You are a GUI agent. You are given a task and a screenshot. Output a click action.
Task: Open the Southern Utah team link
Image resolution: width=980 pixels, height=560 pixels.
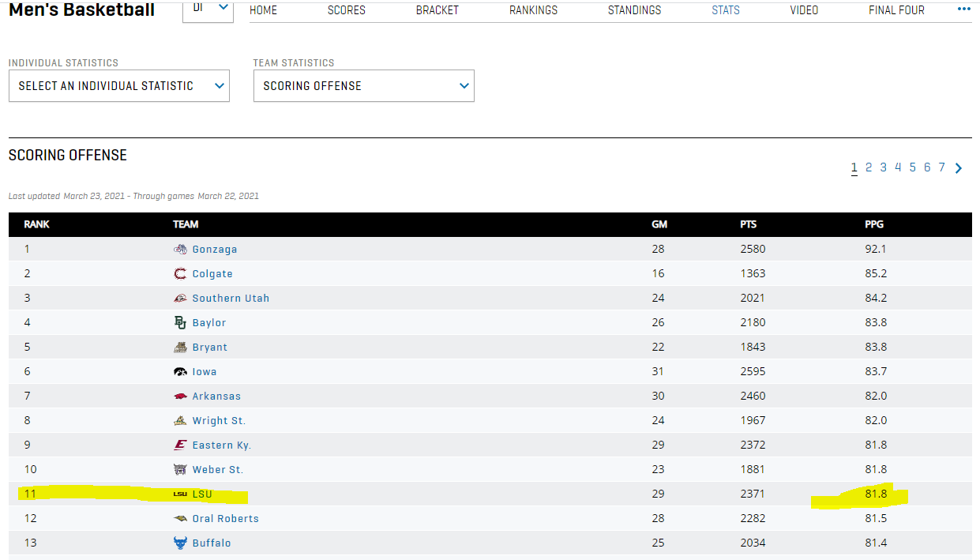[231, 299]
